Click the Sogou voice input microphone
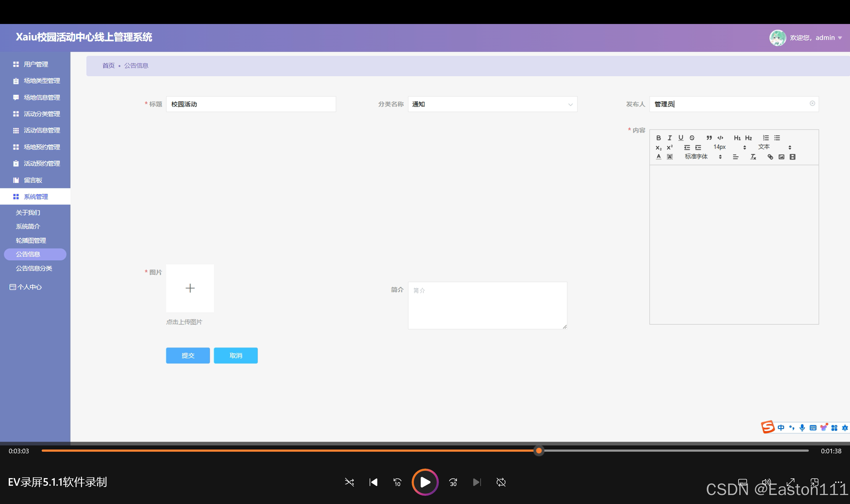This screenshot has width=850, height=504. click(802, 428)
